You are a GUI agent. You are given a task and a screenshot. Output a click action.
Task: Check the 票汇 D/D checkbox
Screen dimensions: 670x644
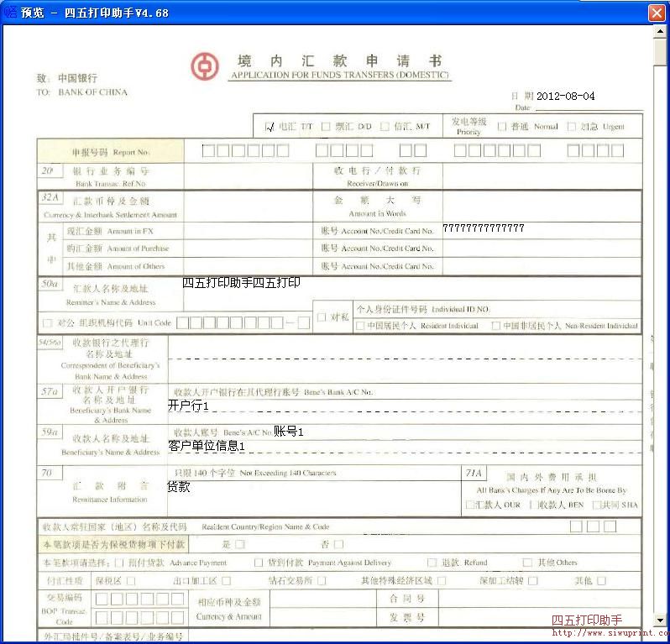(326, 127)
